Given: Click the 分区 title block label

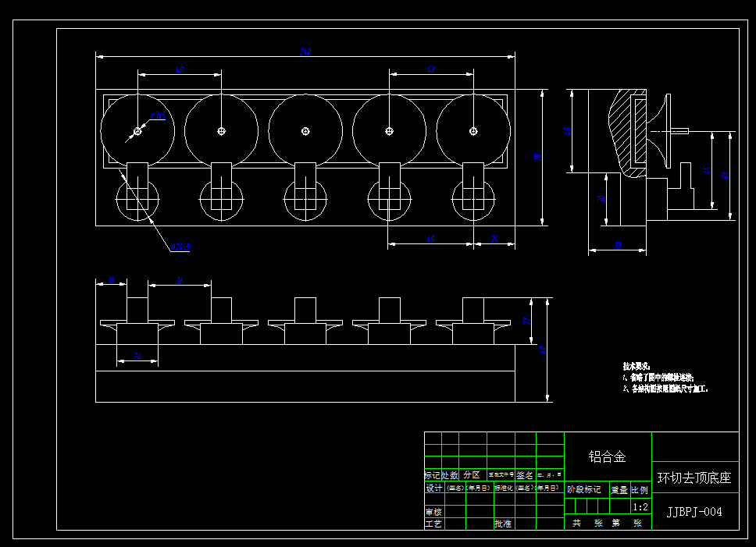Looking at the screenshot, I should [472, 474].
